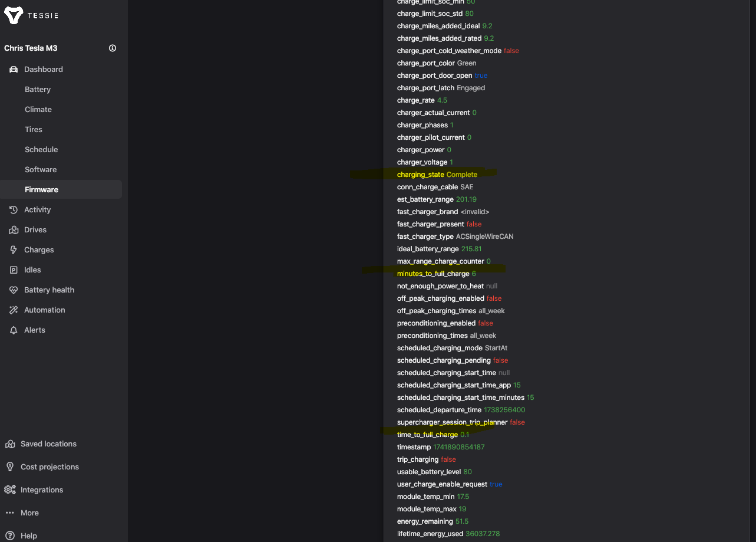Click the Idles parking icon
The width and height of the screenshot is (756, 542).
click(x=14, y=270)
